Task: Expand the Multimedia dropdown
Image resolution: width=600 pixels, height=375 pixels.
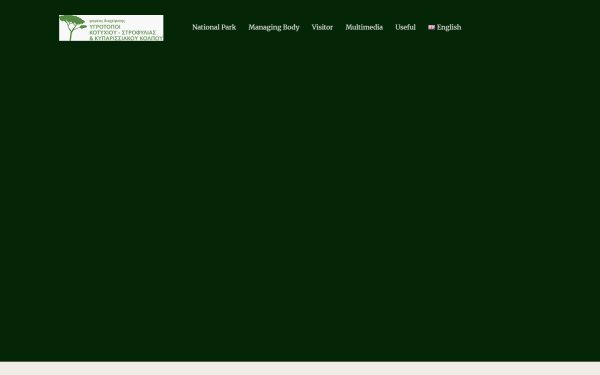Action: 364,27
